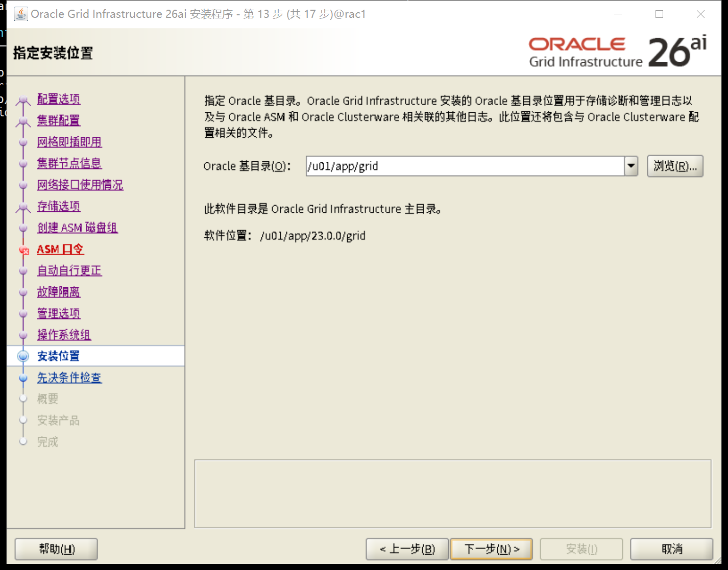This screenshot has height=570, width=728.
Task: Click the 取消 cancel button
Action: click(x=672, y=549)
